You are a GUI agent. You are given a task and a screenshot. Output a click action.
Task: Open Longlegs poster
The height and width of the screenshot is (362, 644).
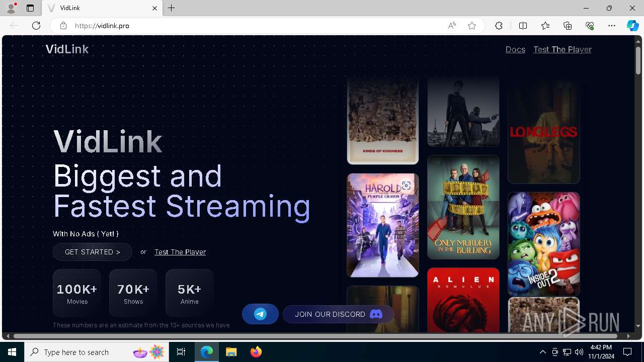coord(544,131)
